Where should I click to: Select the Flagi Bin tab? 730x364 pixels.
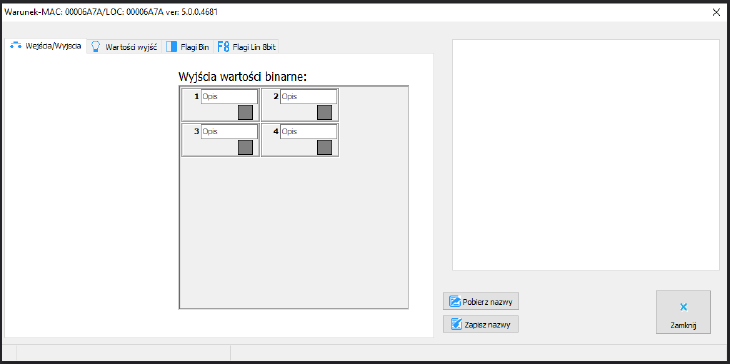pos(188,47)
